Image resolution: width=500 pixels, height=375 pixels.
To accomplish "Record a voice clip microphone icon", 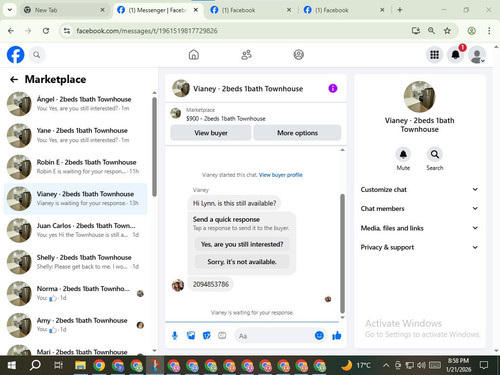I will pyautogui.click(x=175, y=336).
